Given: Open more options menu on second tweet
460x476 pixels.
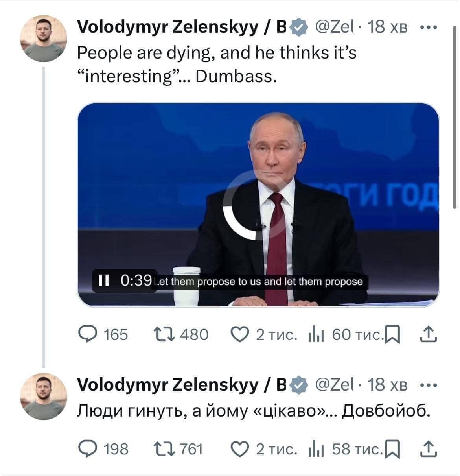Looking at the screenshot, I should coord(428,385).
